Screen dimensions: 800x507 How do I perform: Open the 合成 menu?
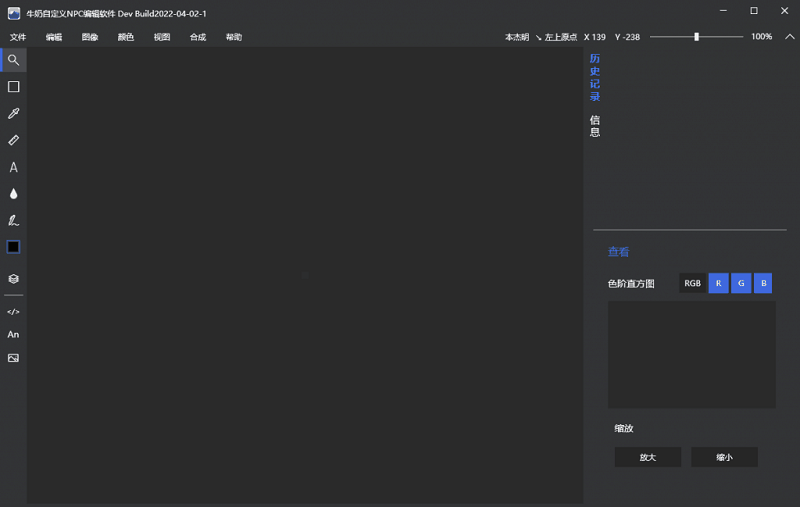pos(198,37)
